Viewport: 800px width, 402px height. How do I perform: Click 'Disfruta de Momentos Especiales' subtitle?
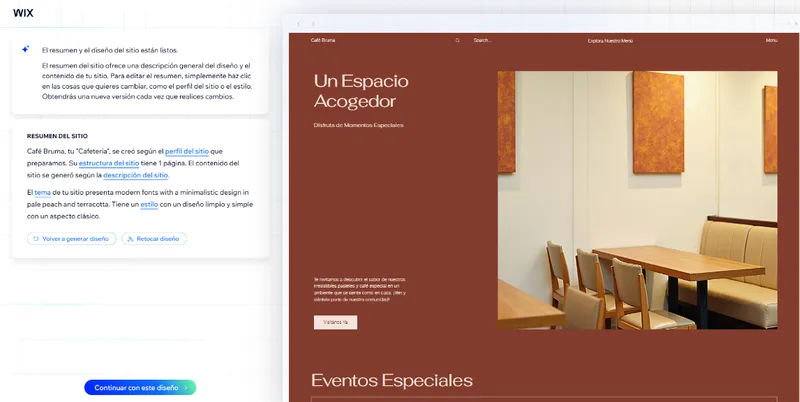click(358, 125)
